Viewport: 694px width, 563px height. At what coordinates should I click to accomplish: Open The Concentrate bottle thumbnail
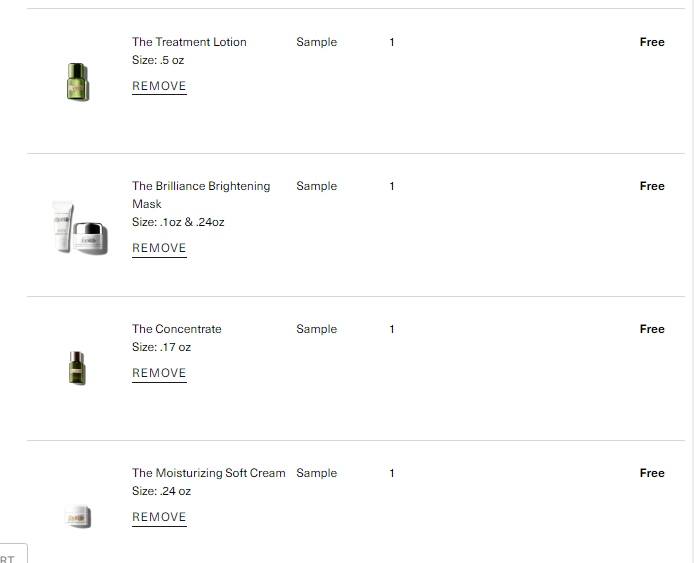point(77,368)
